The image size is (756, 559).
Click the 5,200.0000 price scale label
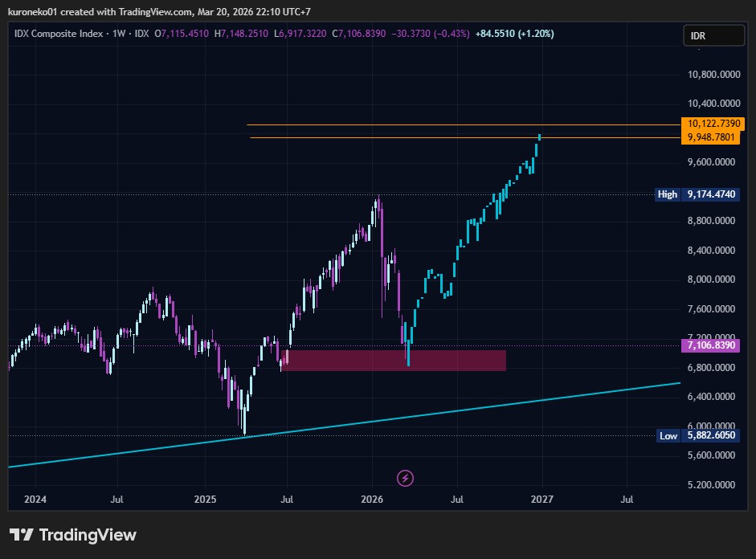[711, 485]
